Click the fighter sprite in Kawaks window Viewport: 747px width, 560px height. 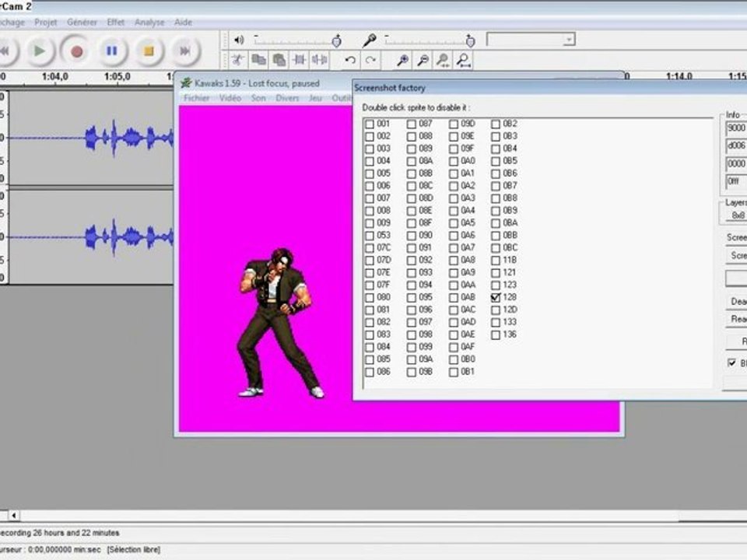click(280, 322)
